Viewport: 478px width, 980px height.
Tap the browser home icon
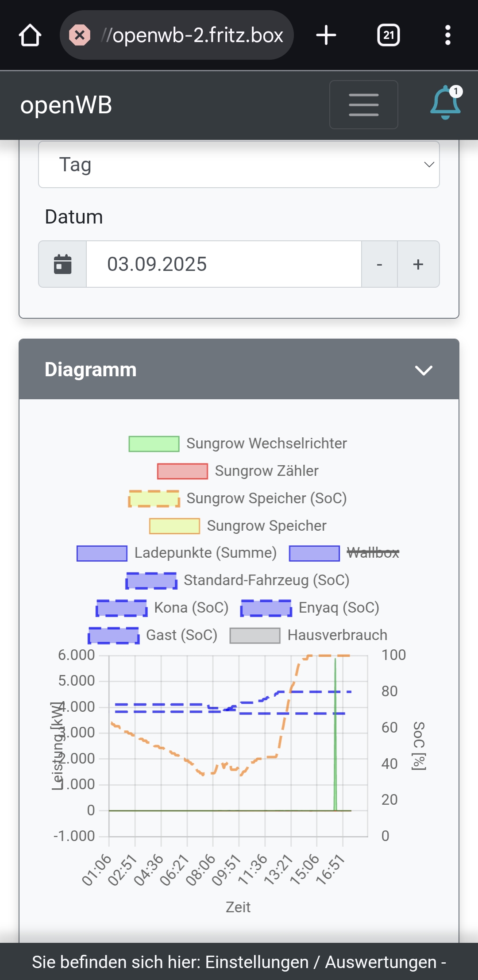click(x=30, y=35)
